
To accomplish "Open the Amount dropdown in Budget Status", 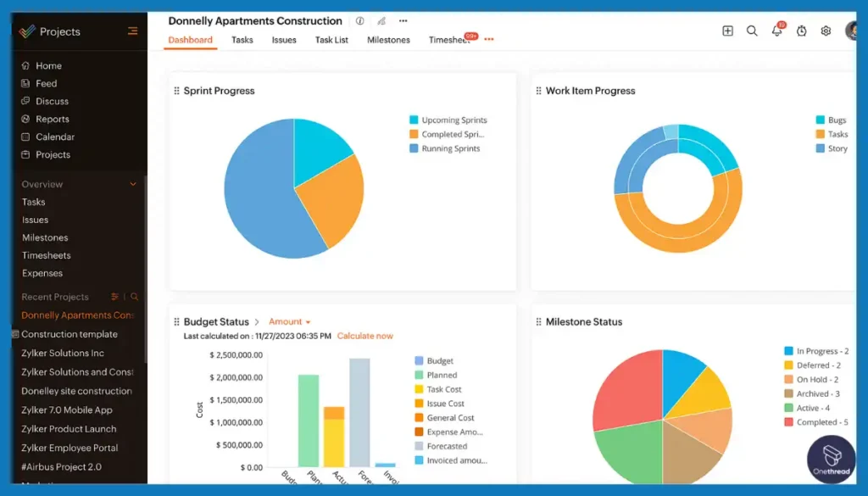I will [290, 321].
